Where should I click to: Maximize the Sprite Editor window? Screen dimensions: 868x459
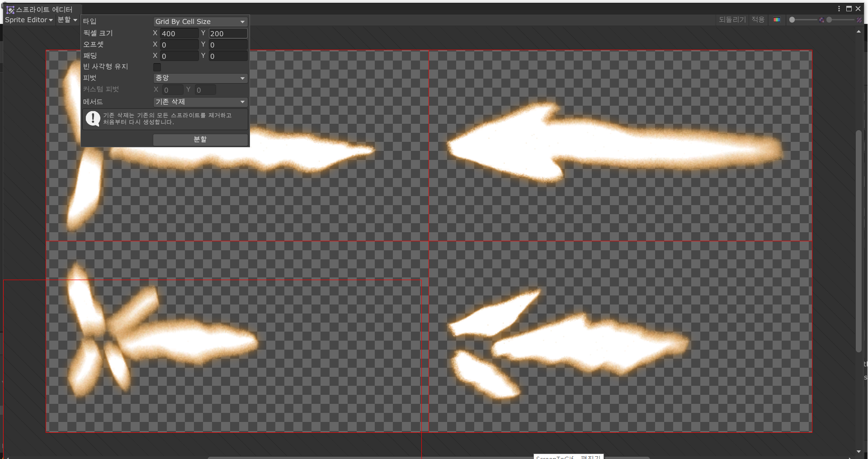coord(849,9)
